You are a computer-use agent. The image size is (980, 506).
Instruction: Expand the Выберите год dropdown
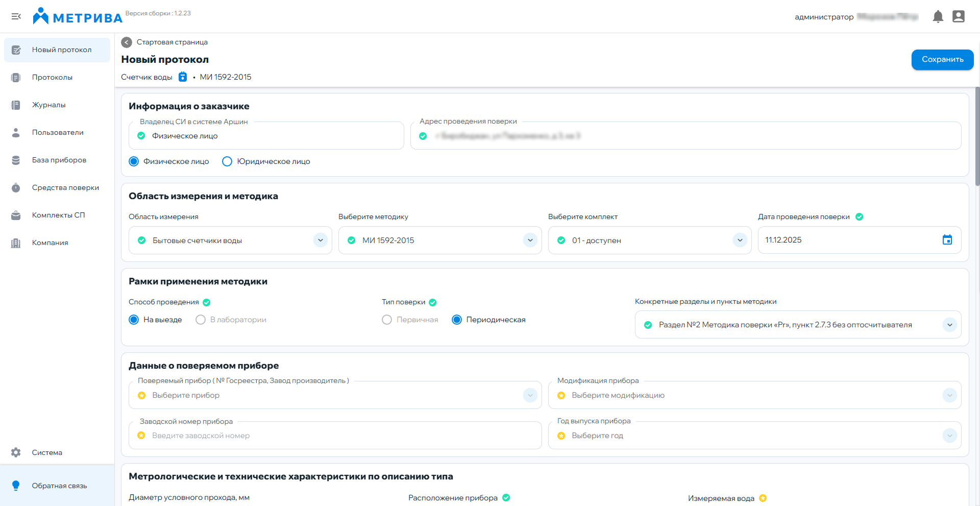949,436
